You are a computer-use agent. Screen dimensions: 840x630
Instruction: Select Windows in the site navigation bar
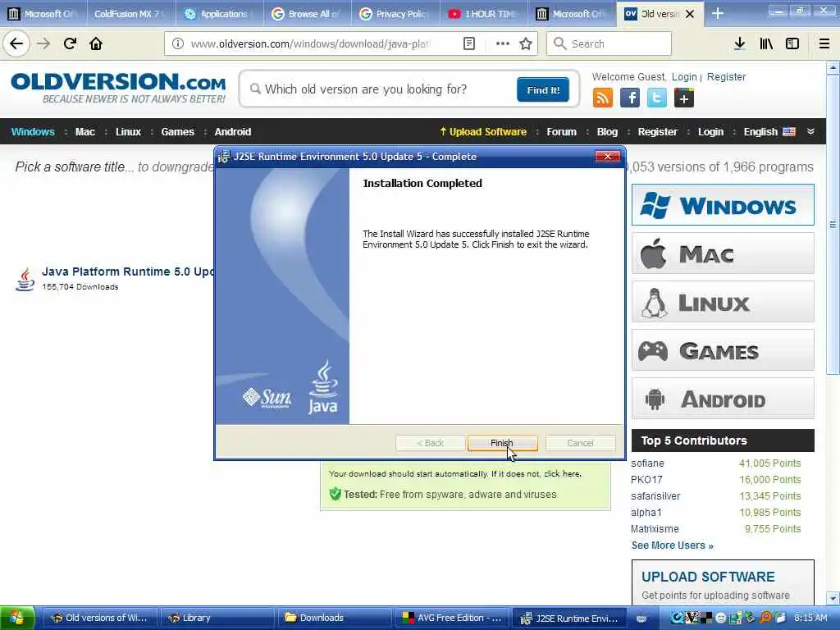tap(33, 132)
